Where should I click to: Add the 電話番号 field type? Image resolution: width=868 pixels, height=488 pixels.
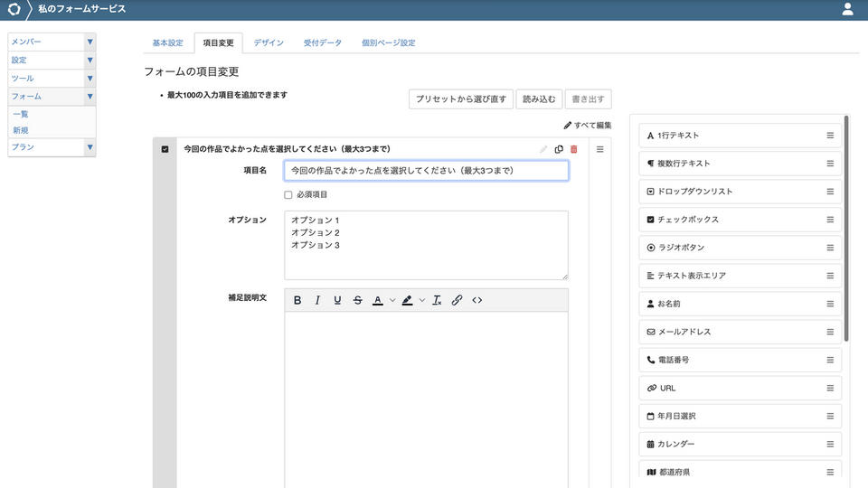pos(741,360)
